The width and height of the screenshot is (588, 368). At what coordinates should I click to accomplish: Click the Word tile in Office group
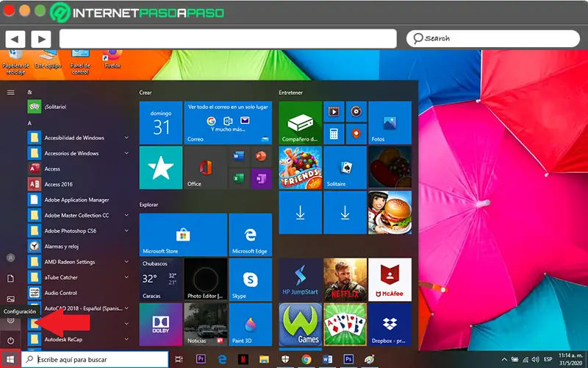pos(238,156)
